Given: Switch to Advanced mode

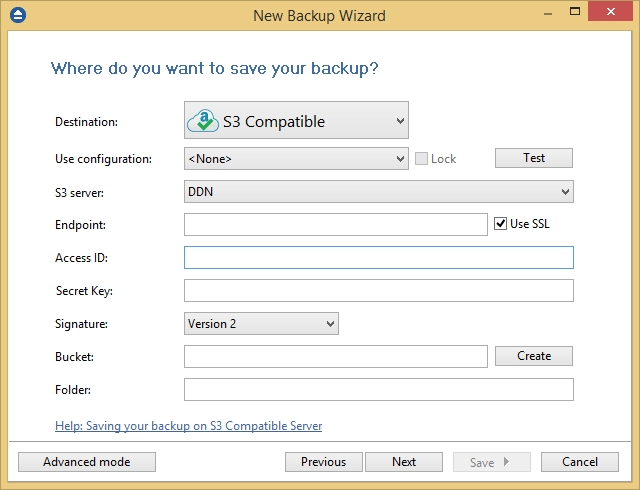Looking at the screenshot, I should pyautogui.click(x=87, y=462).
